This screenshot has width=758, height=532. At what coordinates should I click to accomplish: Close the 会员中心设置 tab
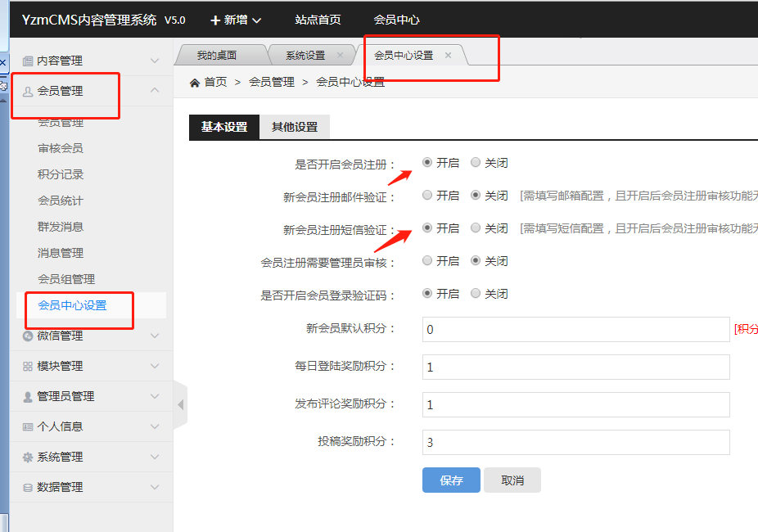(x=448, y=55)
